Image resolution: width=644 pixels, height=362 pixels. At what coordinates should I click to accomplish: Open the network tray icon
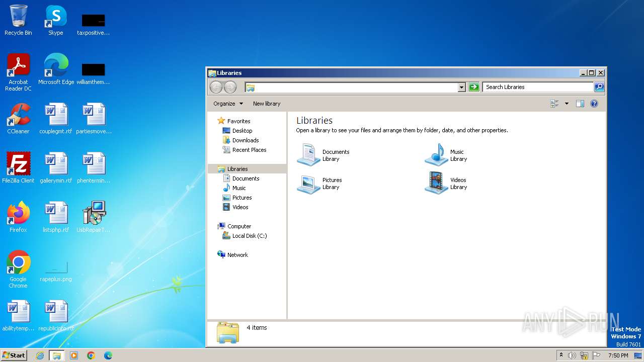point(584,355)
